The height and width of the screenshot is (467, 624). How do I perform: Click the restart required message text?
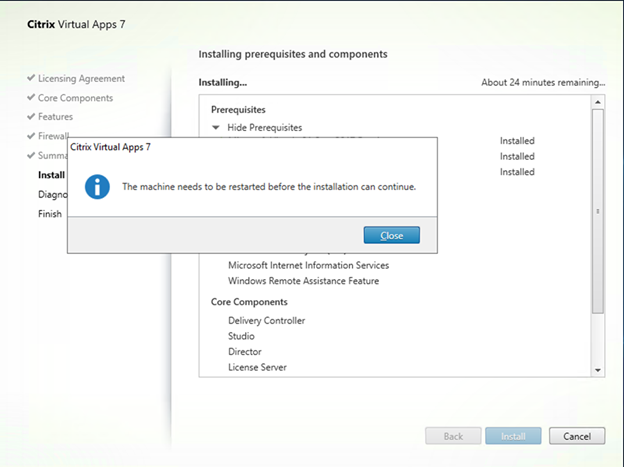pos(269,187)
